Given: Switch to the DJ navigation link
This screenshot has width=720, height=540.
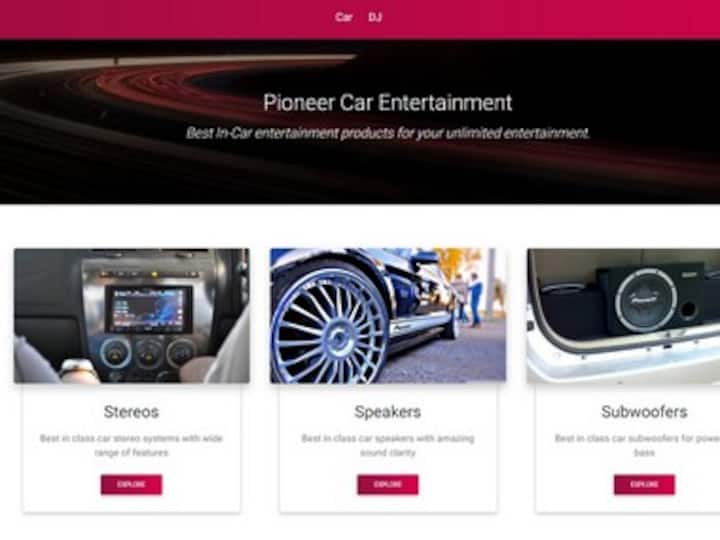Looking at the screenshot, I should pos(375,17).
